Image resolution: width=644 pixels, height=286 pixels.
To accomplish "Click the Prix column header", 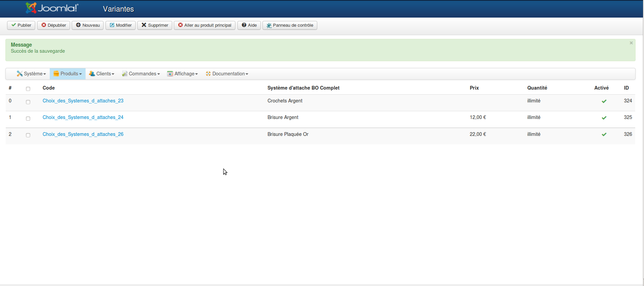I will [x=474, y=88].
